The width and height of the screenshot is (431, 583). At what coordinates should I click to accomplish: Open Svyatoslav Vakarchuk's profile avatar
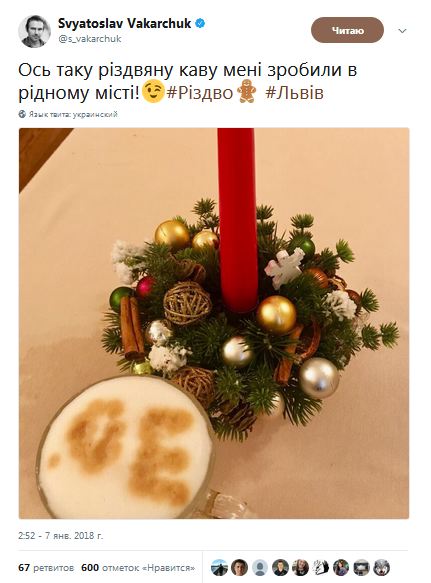pyautogui.click(x=34, y=31)
